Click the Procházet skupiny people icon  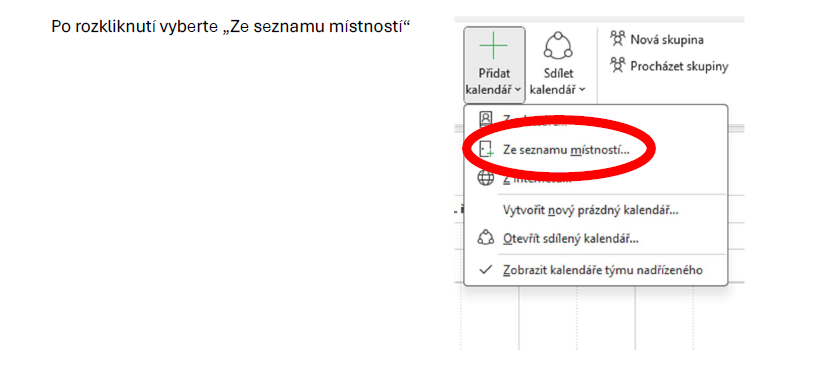[618, 66]
